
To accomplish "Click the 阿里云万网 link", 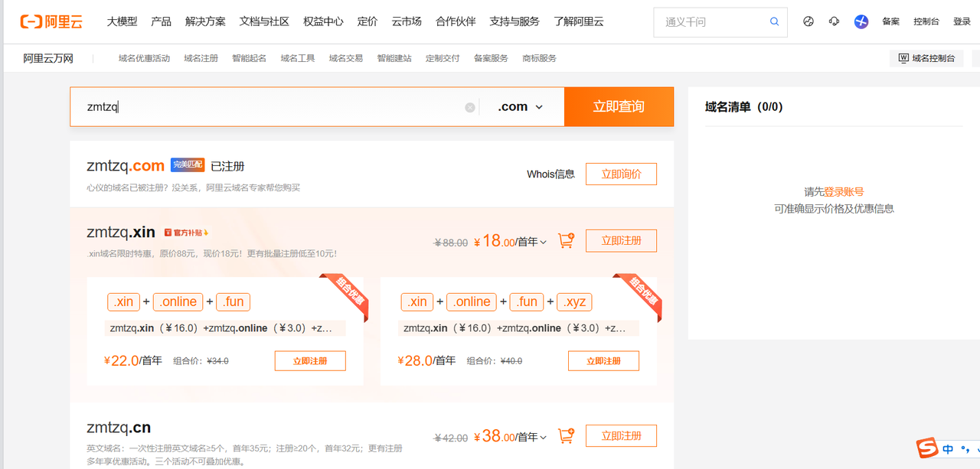I will (x=48, y=58).
